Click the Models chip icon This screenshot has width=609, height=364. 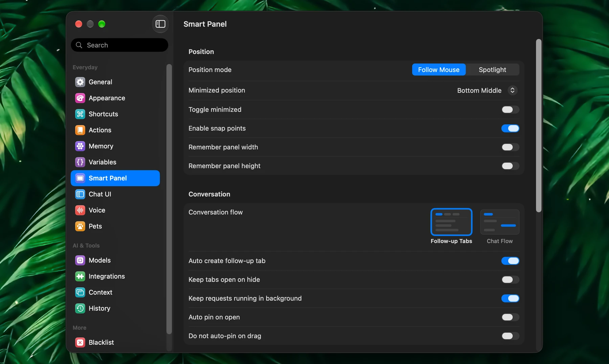click(x=80, y=260)
